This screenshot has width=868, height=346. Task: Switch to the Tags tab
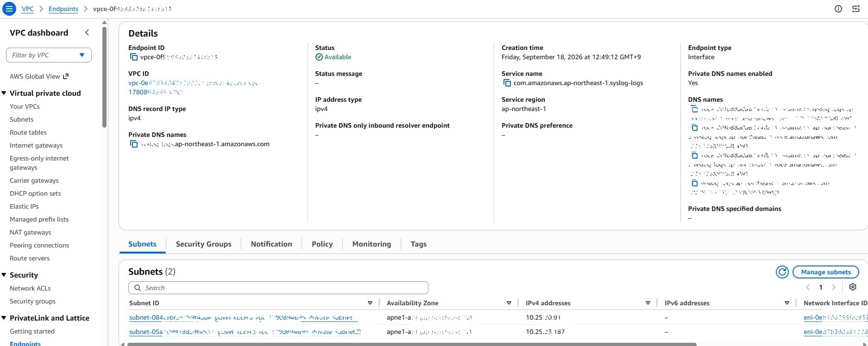click(418, 244)
